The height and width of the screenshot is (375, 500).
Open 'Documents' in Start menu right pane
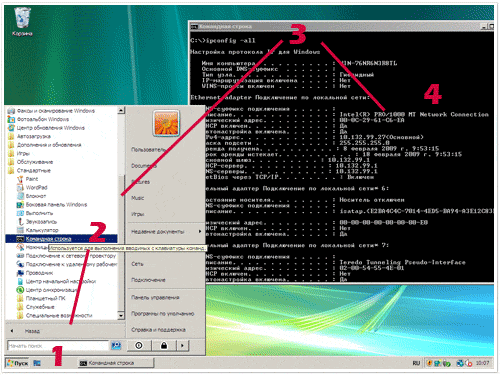click(144, 166)
